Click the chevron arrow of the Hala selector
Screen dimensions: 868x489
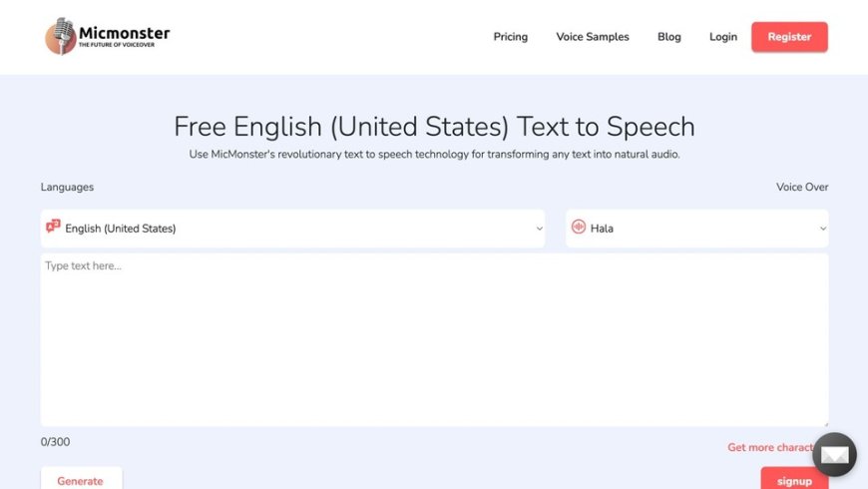[x=823, y=229]
